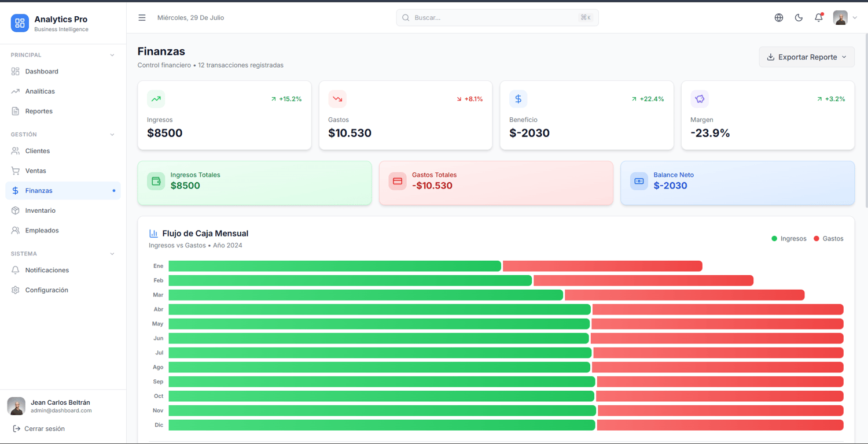
Task: Click the Analytics Pro logo icon
Action: 20,23
